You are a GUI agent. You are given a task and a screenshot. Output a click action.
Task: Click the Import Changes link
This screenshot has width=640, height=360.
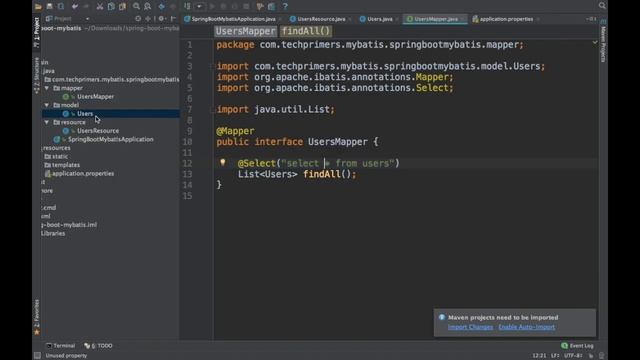point(470,327)
